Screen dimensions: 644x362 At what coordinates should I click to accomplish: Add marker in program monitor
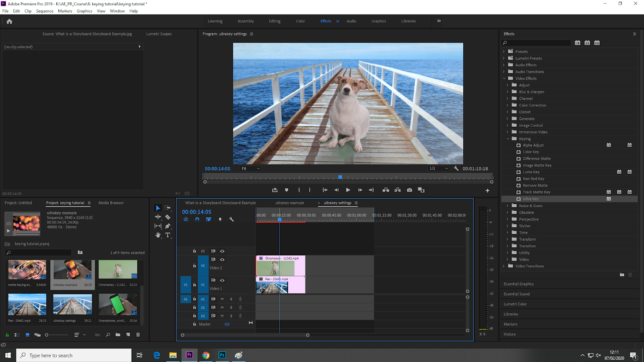287,190
